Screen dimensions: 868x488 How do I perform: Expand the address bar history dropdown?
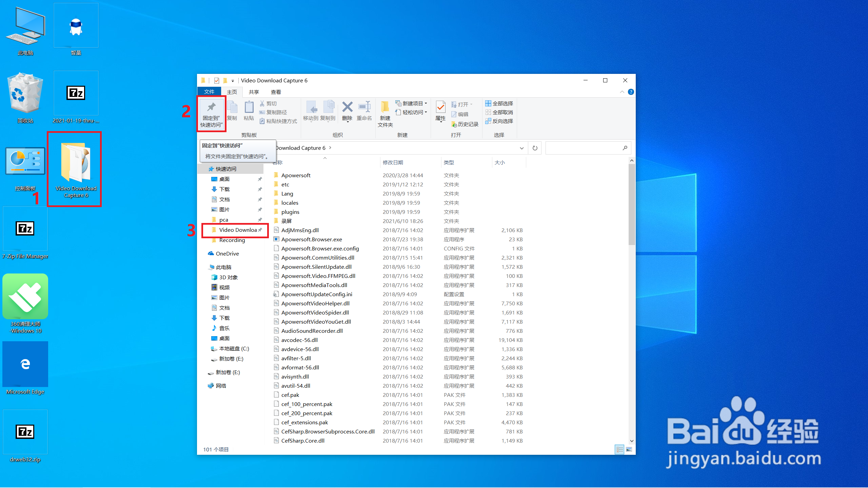[x=521, y=148]
